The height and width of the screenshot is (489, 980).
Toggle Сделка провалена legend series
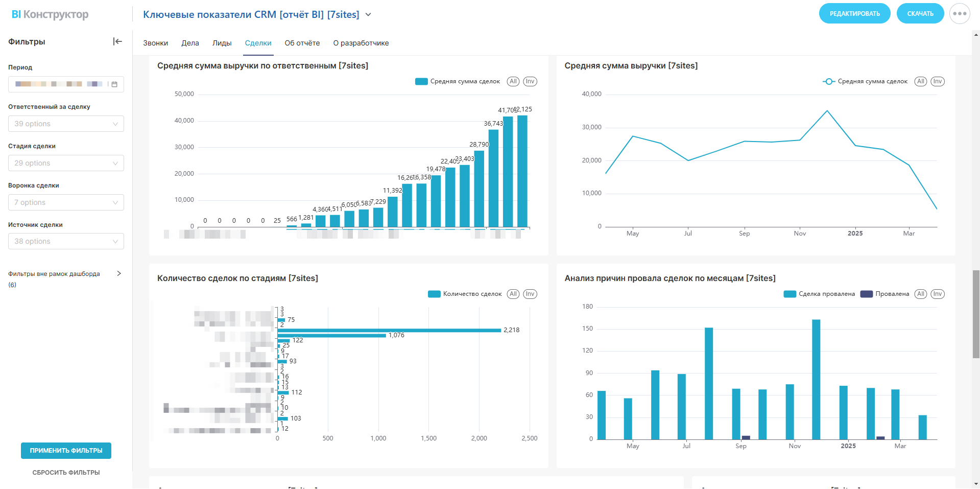pyautogui.click(x=819, y=294)
